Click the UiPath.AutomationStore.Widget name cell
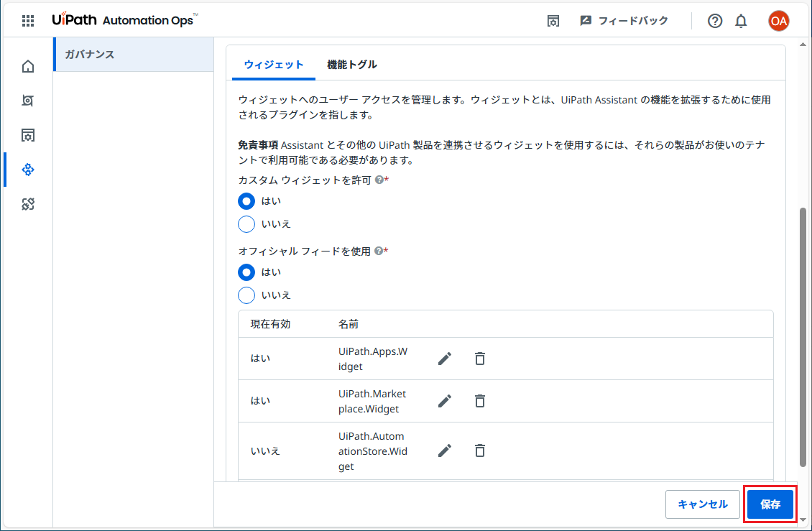The height and width of the screenshot is (531, 812). pos(373,451)
